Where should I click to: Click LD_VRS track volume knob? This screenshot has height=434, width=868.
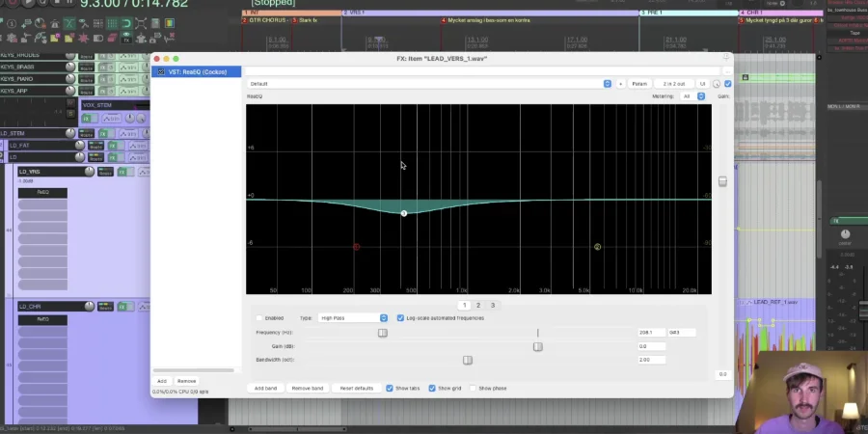click(x=89, y=172)
